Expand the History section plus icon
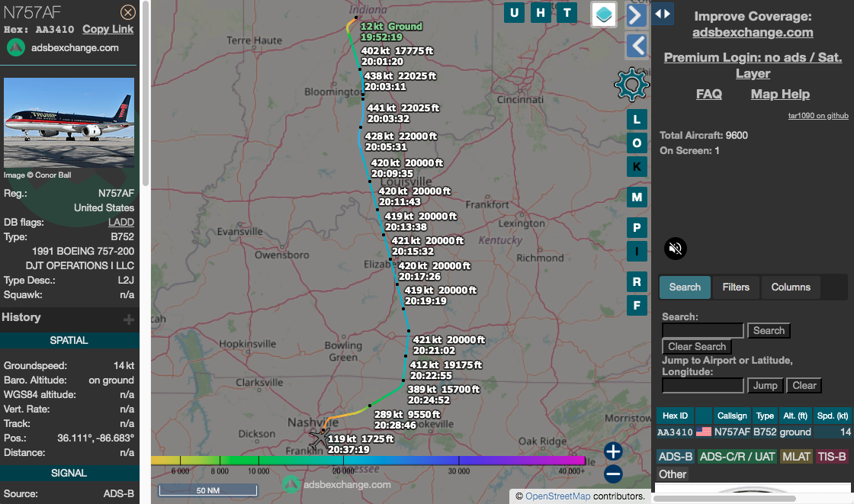This screenshot has height=504, width=854. click(129, 319)
